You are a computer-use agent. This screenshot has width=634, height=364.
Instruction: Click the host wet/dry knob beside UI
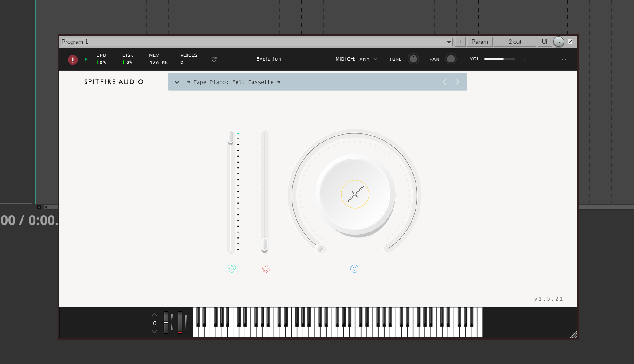[559, 42]
